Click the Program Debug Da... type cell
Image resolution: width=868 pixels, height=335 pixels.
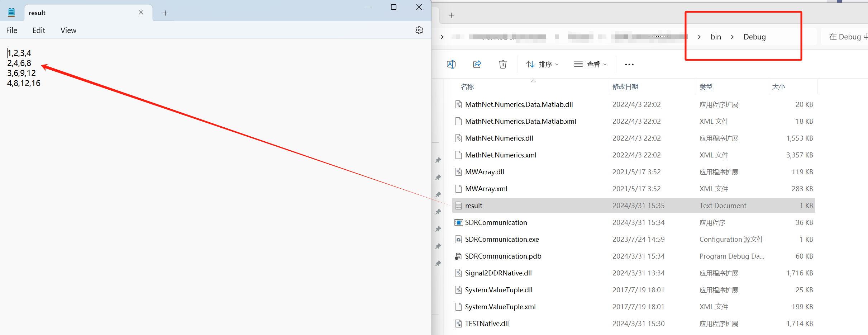[x=731, y=256]
